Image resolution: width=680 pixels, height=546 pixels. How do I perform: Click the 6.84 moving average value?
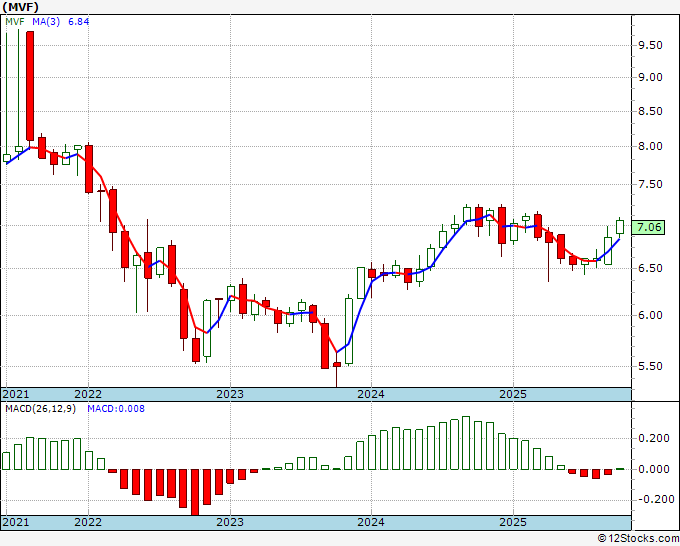click(78, 21)
